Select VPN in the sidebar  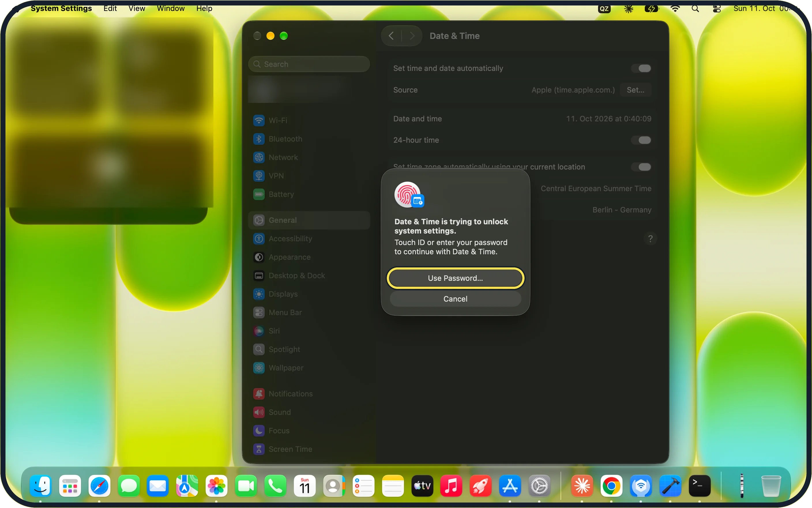tap(309, 176)
